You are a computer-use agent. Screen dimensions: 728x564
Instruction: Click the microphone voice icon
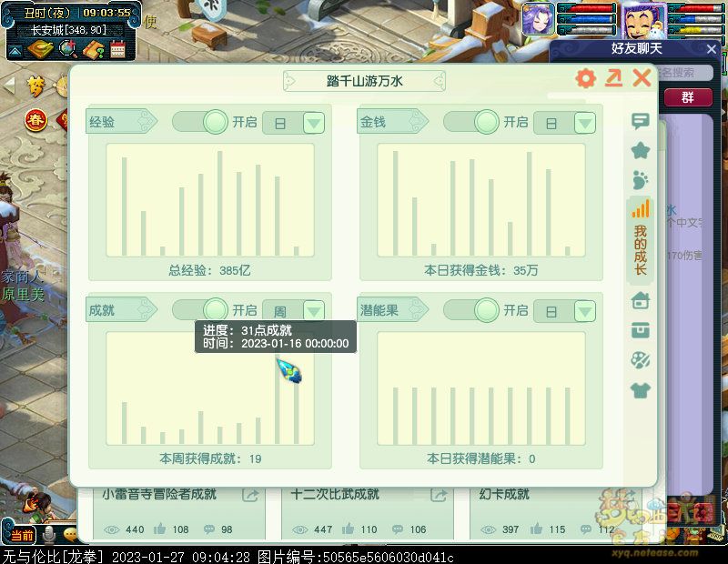pos(49,535)
